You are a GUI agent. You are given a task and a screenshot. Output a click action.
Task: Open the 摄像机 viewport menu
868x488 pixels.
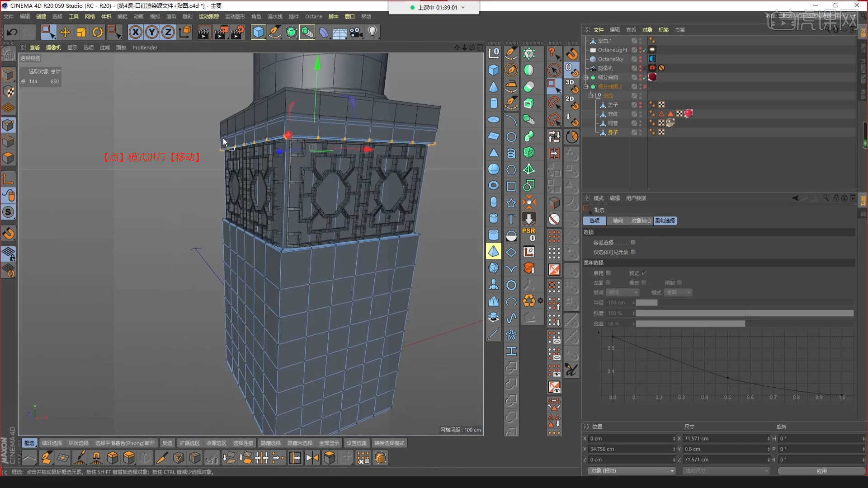click(53, 47)
